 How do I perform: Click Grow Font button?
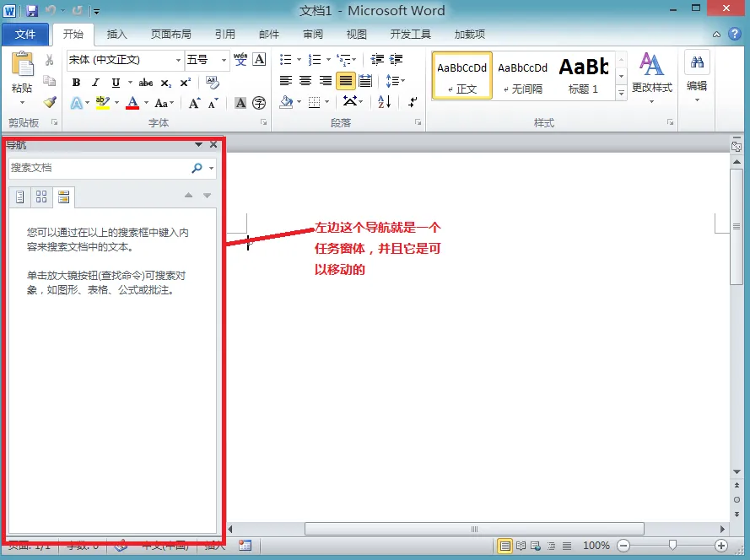click(x=194, y=103)
